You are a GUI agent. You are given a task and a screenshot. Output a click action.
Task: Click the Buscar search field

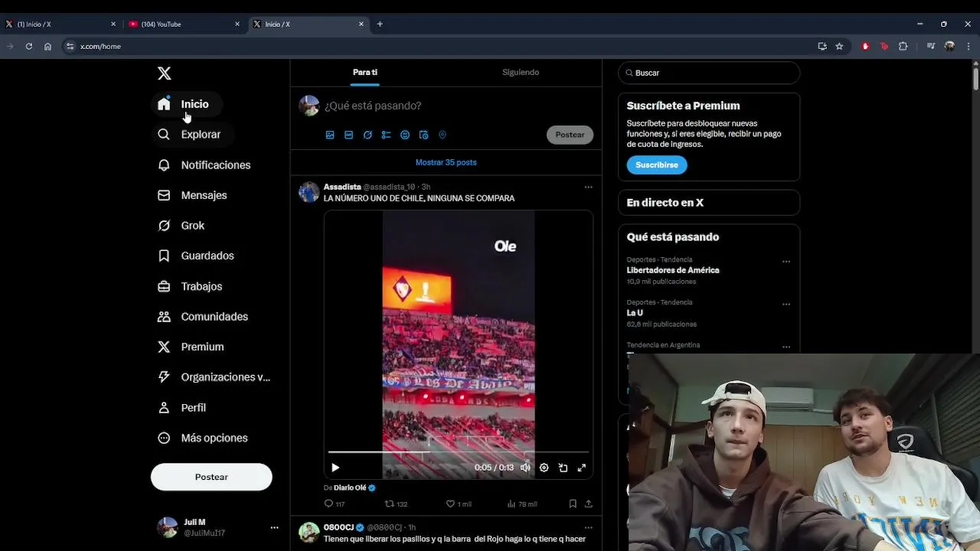pyautogui.click(x=709, y=73)
